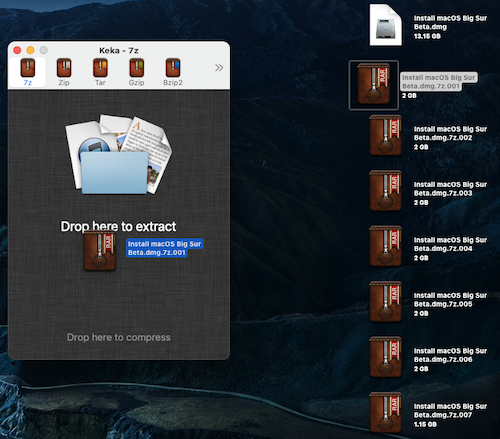Click the dragged archive icon inside Keka window
This screenshot has width=500, height=439.
click(x=99, y=251)
